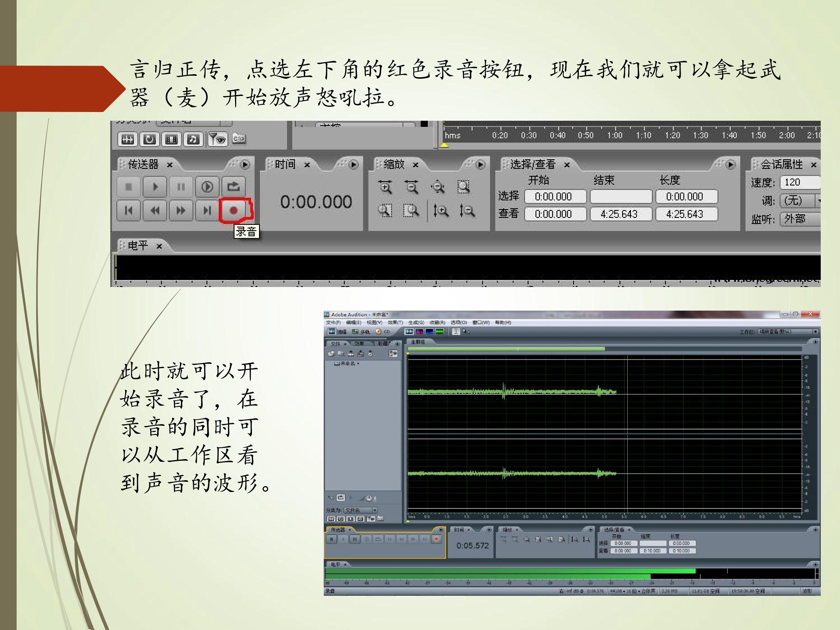Select the time selection I-beam tool
The height and width of the screenshot is (630, 840).
click(456, 332)
